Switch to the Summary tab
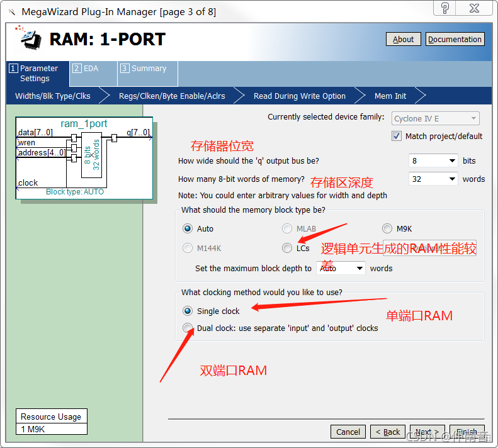The image size is (498, 448). tap(148, 74)
